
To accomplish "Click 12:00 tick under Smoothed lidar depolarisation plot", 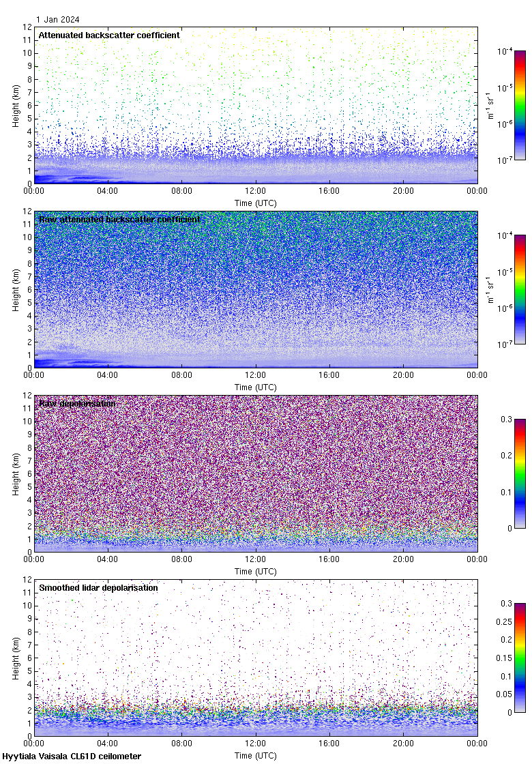I will 256,744.
